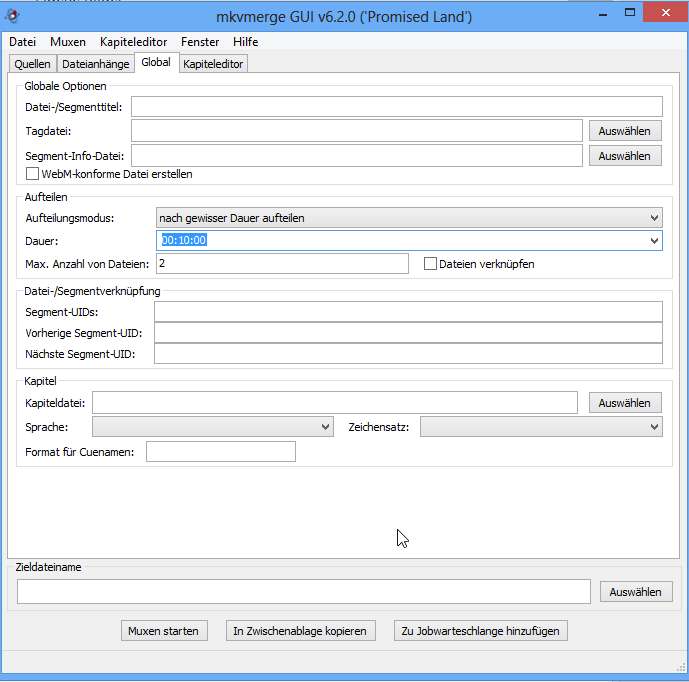Viewport: 689px width, 682px height.
Task: Select the Global tab
Action: [x=156, y=62]
